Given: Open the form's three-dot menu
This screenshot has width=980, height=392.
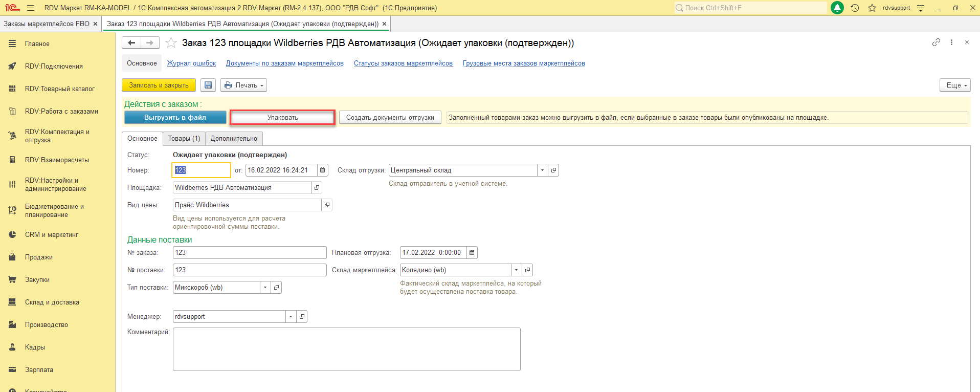Looking at the screenshot, I should 951,42.
